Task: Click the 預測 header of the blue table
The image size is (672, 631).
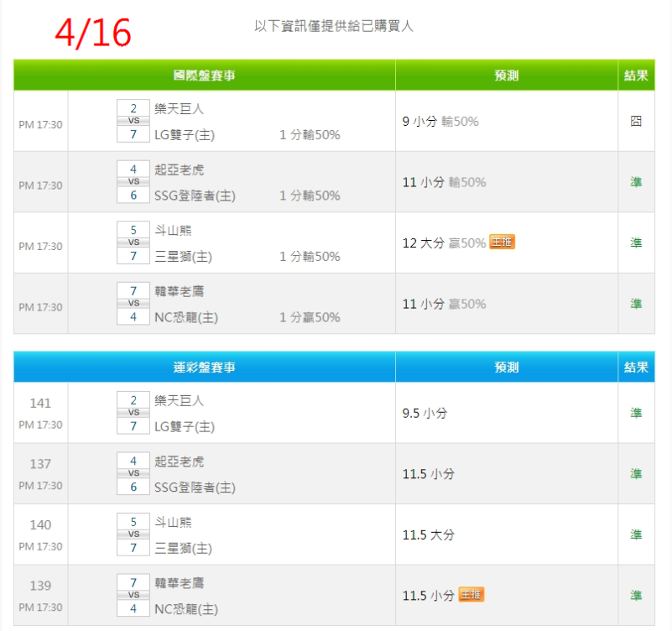Action: pyautogui.click(x=507, y=367)
